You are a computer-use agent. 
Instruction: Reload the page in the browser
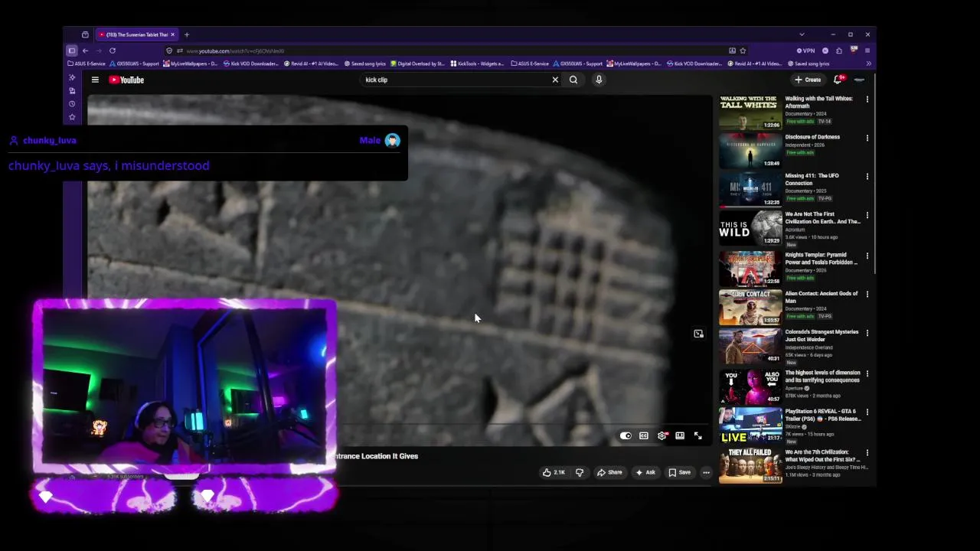click(113, 51)
